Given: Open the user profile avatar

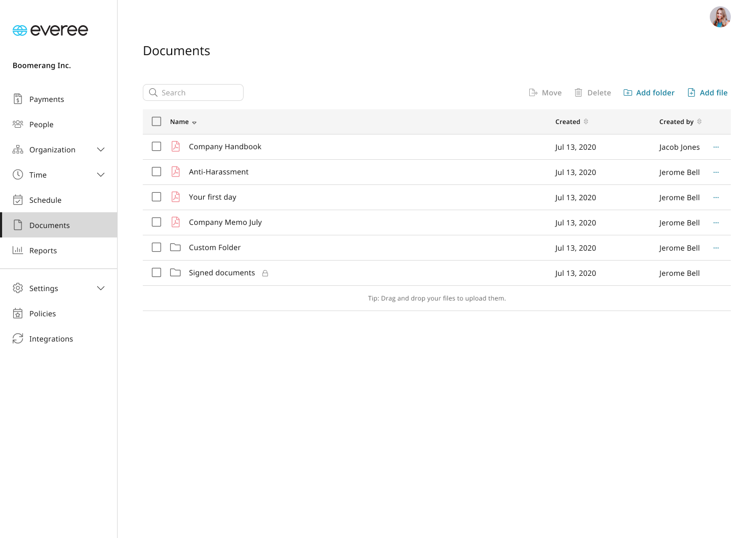Looking at the screenshot, I should tap(720, 17).
